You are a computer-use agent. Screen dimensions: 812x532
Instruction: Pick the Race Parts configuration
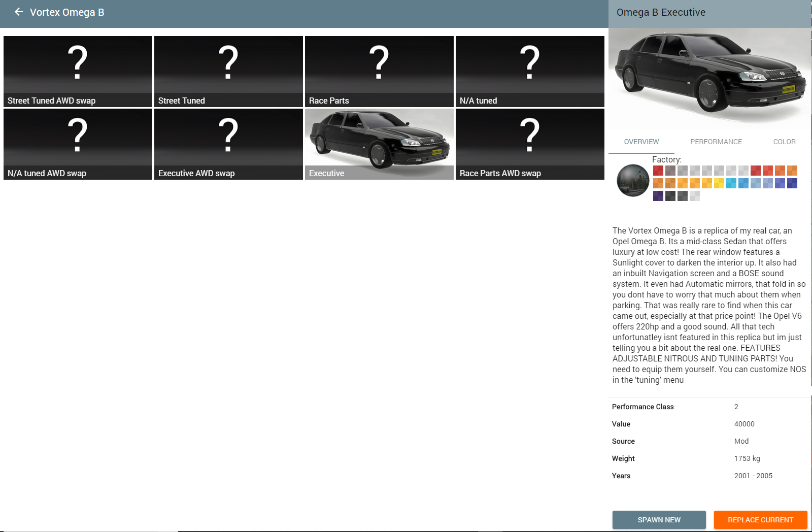[379, 72]
